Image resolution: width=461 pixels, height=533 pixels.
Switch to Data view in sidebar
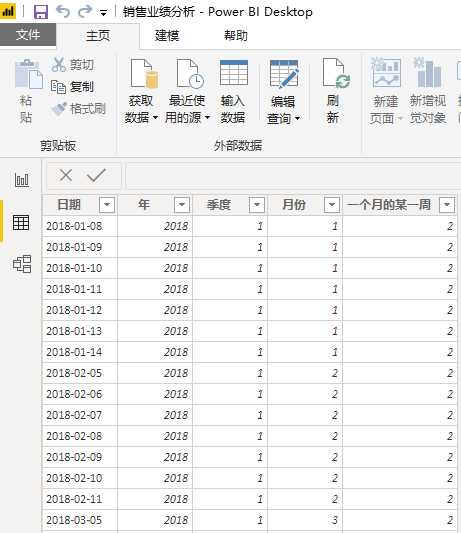point(21,223)
